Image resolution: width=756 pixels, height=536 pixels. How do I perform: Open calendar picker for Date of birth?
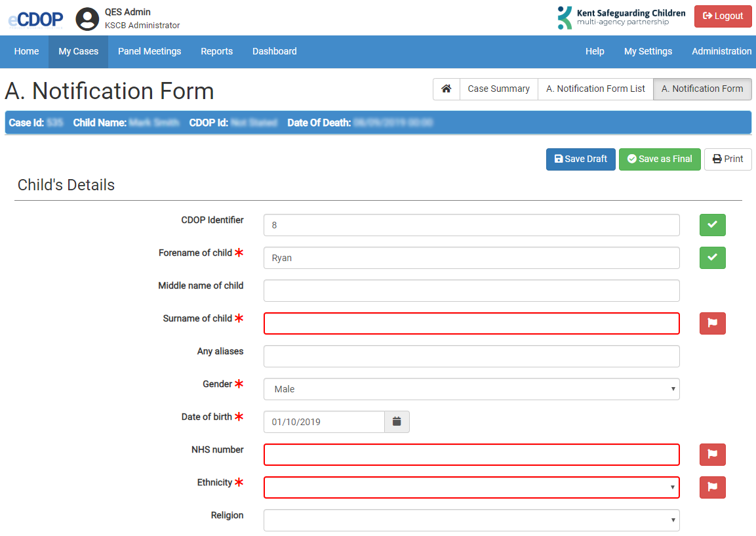[397, 422]
